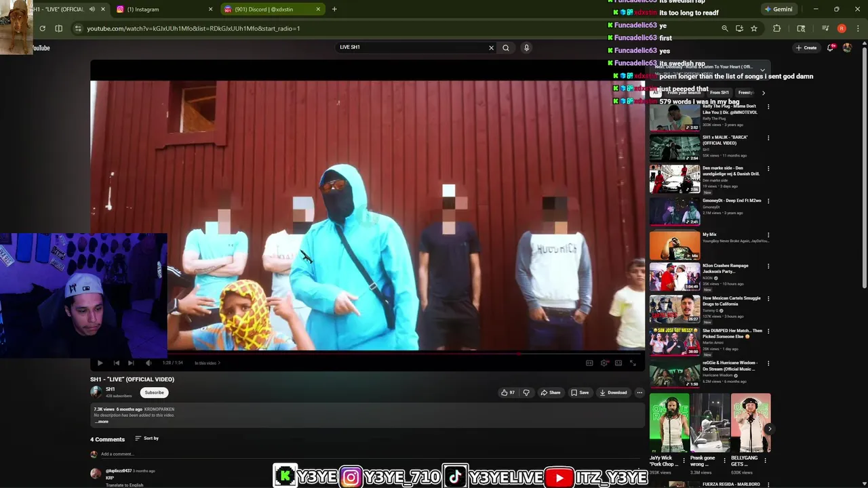
Task: Open the YouTube Create button
Action: (x=806, y=47)
